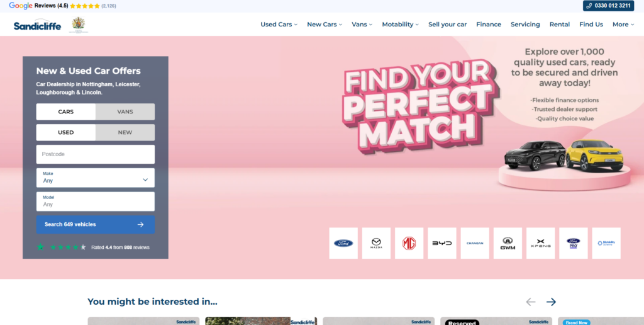Call using the 0330 012 3211 button
This screenshot has width=644, height=325.
608,6
